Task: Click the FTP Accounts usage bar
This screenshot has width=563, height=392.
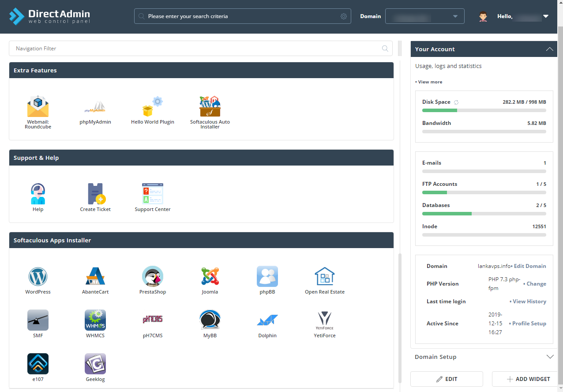Action: (x=484, y=192)
